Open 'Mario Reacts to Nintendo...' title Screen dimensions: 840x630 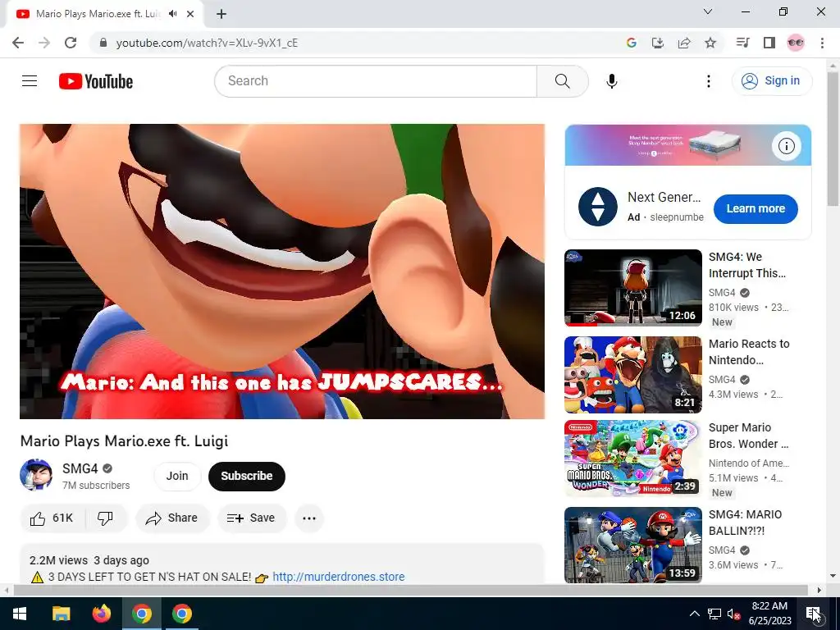[749, 352]
